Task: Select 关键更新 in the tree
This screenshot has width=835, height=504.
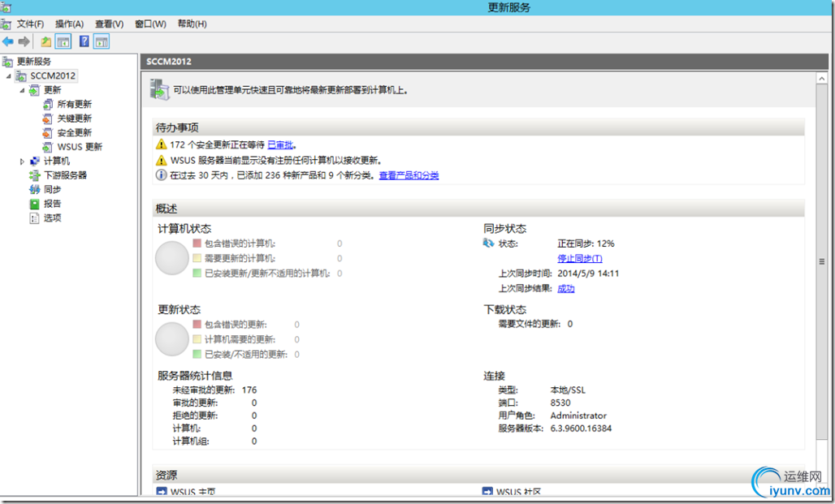Action: 75,118
